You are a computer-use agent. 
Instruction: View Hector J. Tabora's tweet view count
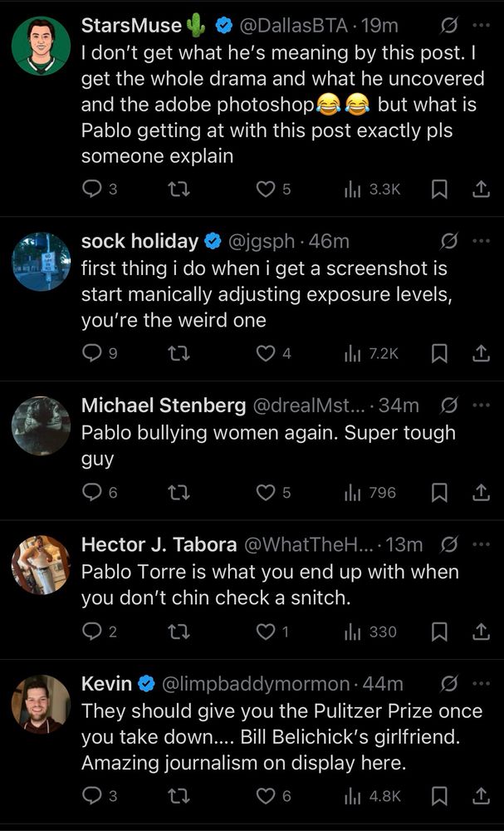tap(372, 632)
